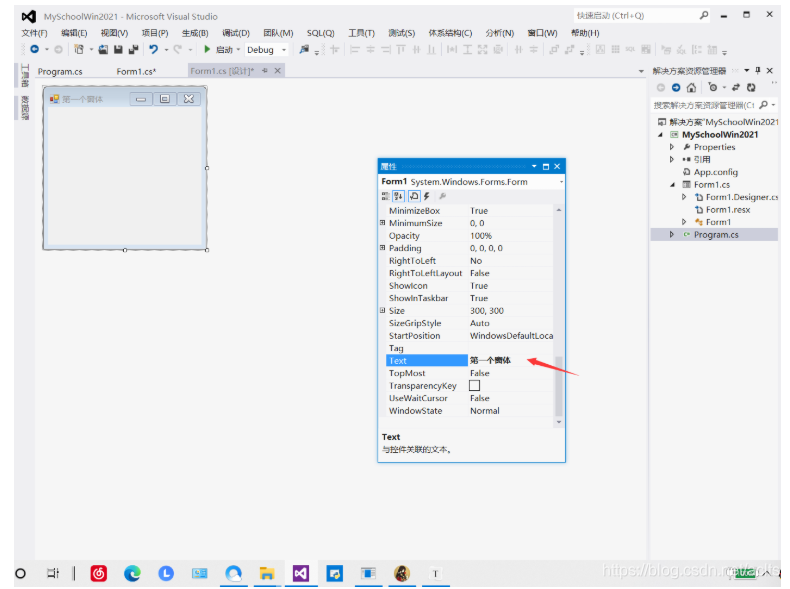Click the Properties panel scrollbar thumb
Image resolution: width=790 pixels, height=589 pixels.
coord(558,385)
